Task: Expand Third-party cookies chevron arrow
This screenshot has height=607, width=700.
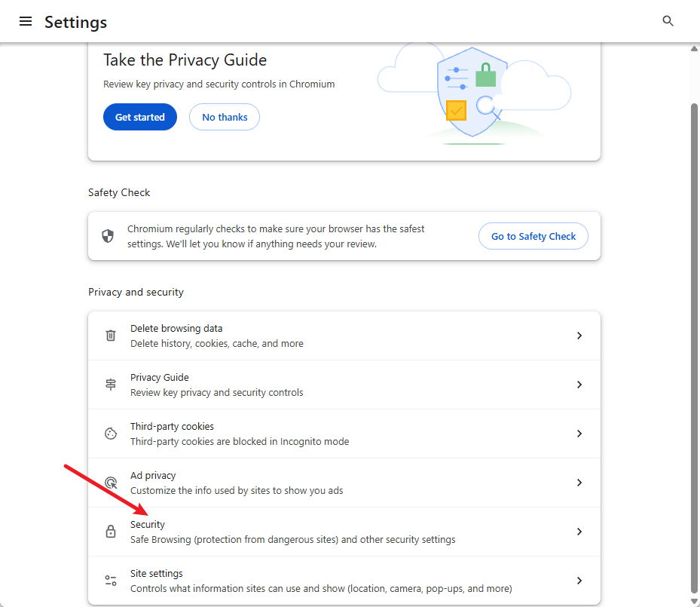Action: [x=579, y=434]
